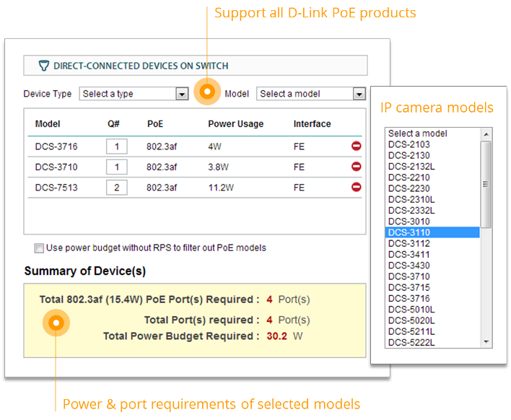Viewport: 511px width, 420px height.
Task: Open the Device Type dropdown
Action: click(134, 94)
